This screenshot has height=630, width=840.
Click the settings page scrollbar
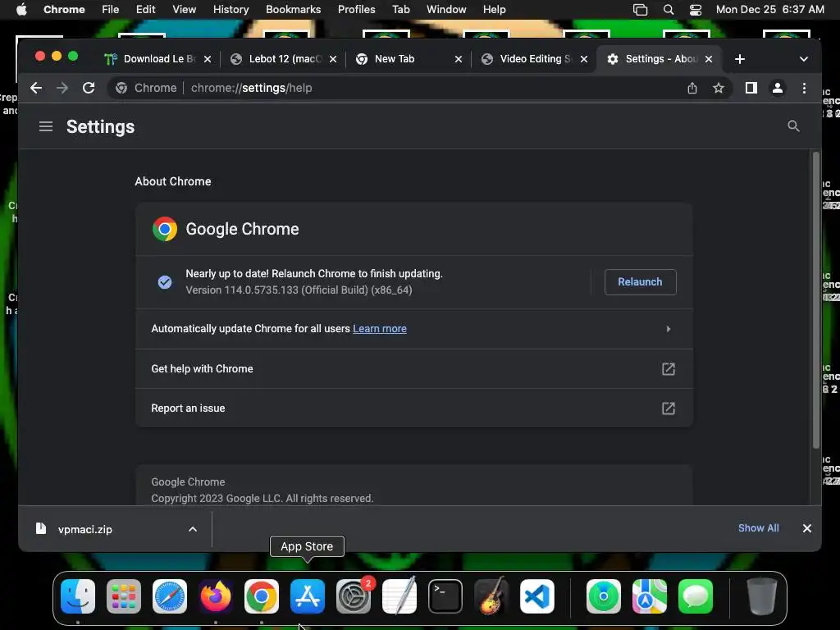(816, 300)
